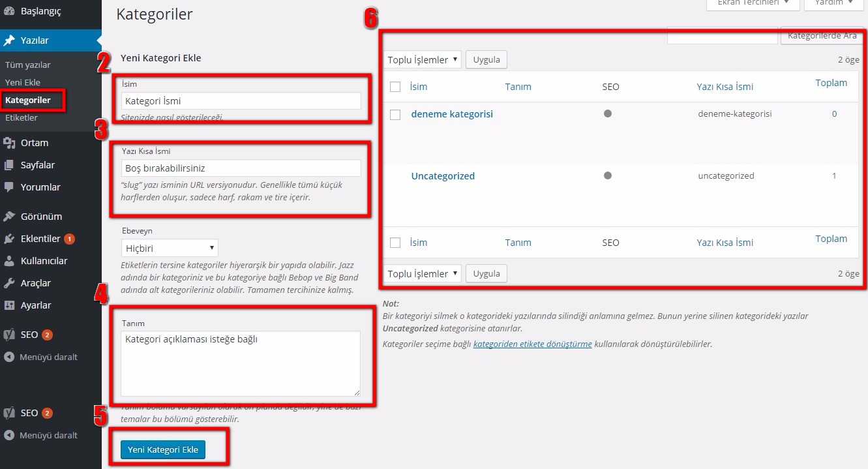
Task: Click the top Uygula button
Action: [x=486, y=59]
